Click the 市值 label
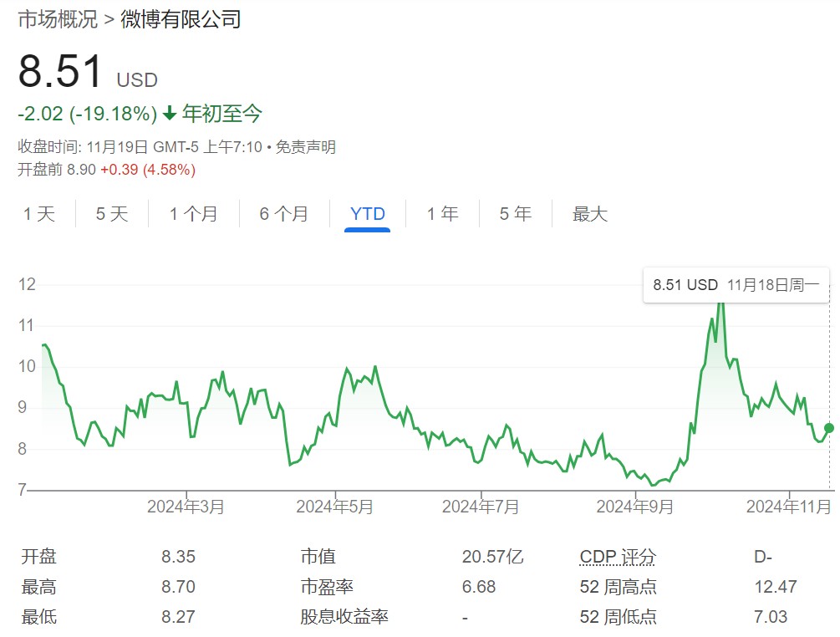 coord(318,557)
